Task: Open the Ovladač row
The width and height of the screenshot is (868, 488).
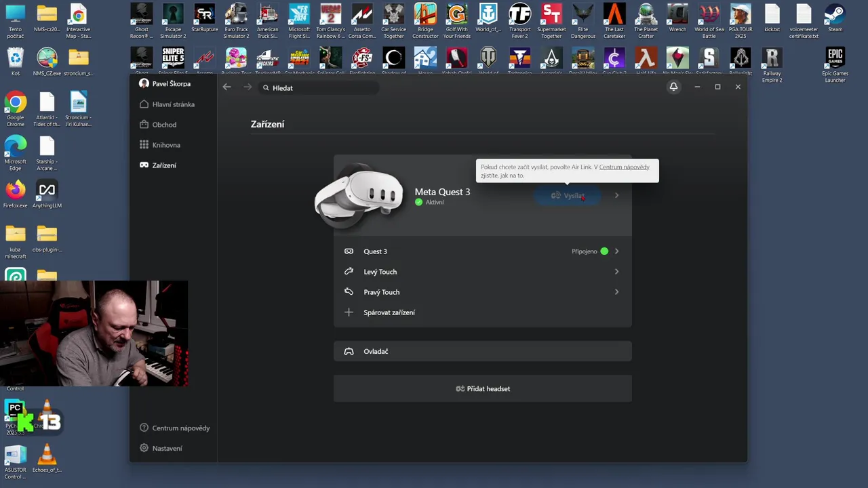Action: click(x=482, y=352)
